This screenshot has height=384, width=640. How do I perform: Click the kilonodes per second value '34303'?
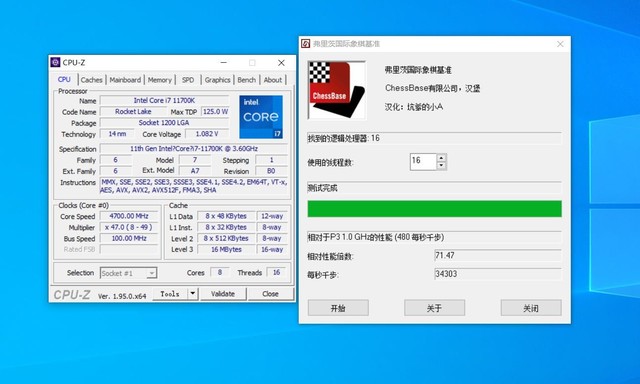(498, 274)
